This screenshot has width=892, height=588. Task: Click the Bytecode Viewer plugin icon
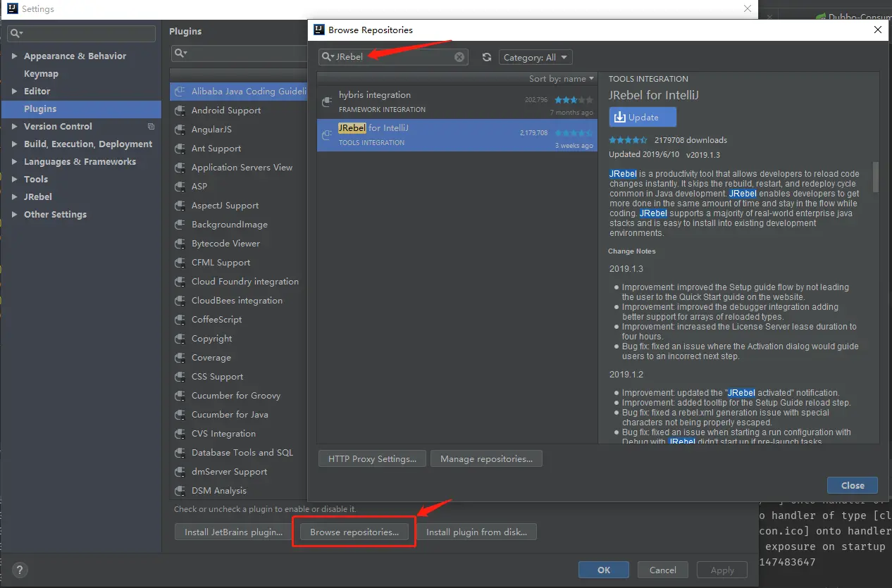click(180, 244)
